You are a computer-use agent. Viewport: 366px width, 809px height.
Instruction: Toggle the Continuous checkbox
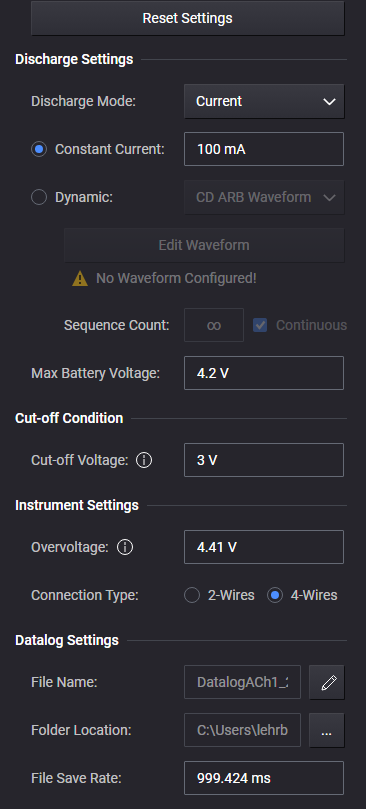pyautogui.click(x=260, y=325)
